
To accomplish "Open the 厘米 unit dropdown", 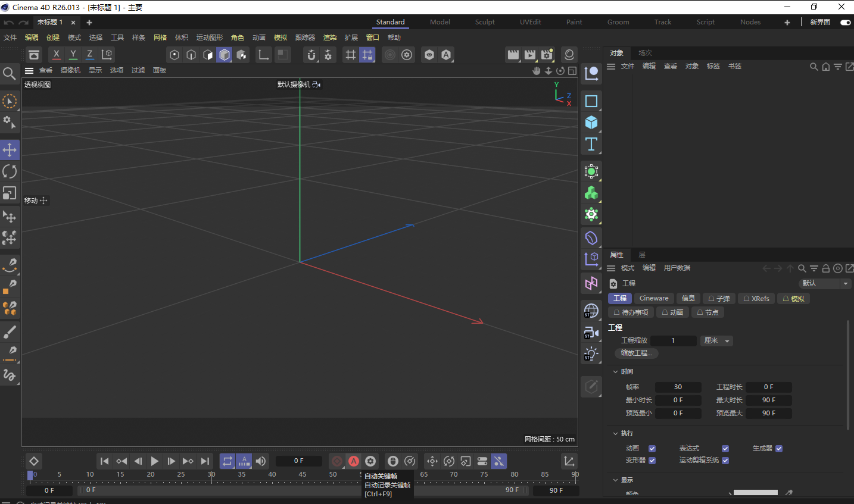I will [717, 341].
